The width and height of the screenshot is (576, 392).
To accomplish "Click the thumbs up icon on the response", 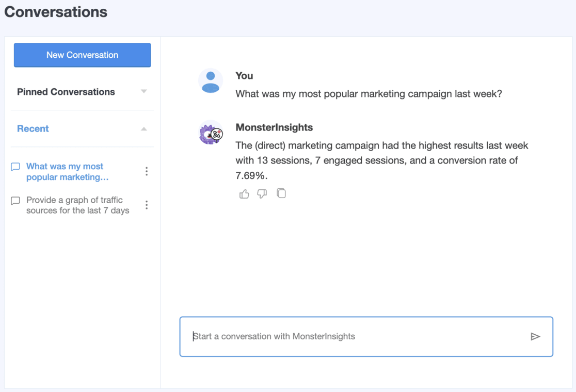I will point(244,193).
